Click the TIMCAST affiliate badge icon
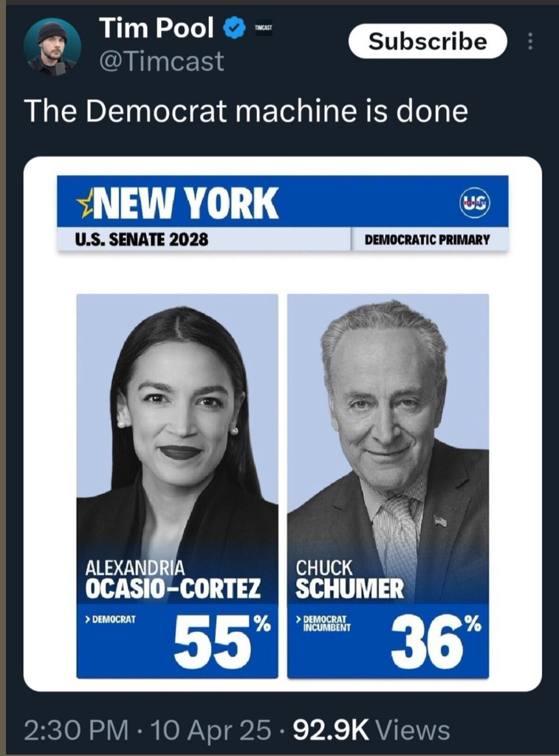Viewport: 559px width, 756px height. point(264,29)
